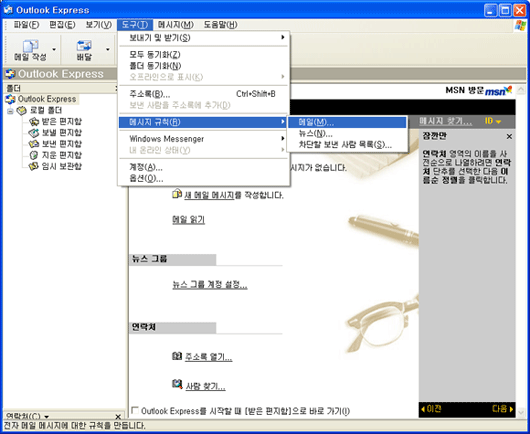Click the 임시 보관함 drafts icon
This screenshot has height=434, width=530.
coord(33,166)
